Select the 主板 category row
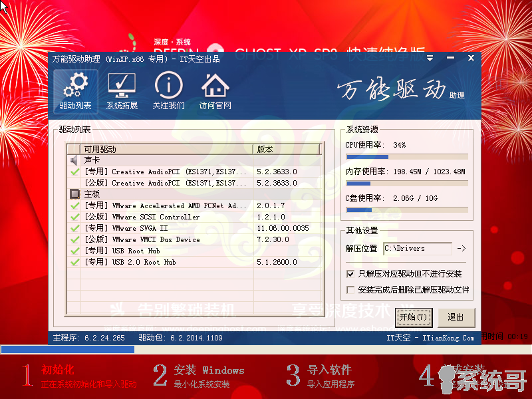This screenshot has width=532, height=399. (194, 194)
